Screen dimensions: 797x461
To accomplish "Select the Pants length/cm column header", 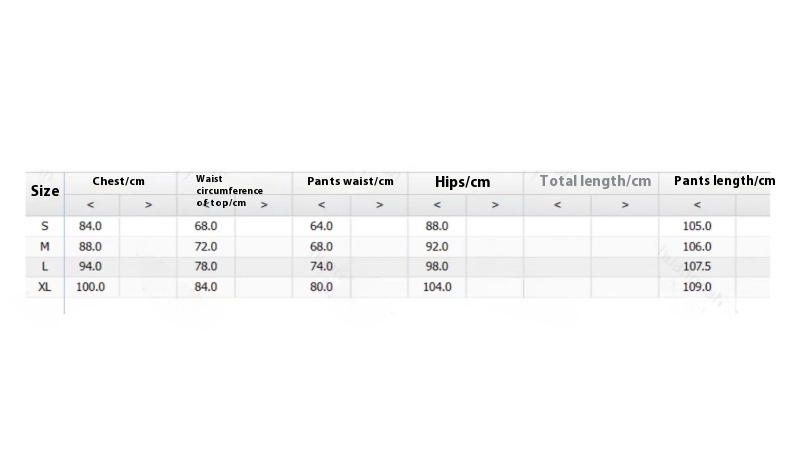I will click(x=724, y=181).
